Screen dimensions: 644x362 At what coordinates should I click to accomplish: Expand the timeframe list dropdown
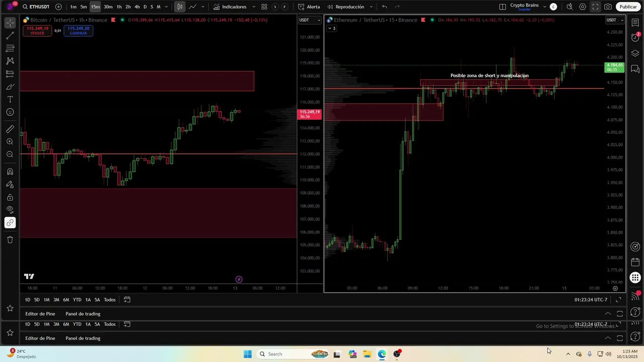[167, 7]
